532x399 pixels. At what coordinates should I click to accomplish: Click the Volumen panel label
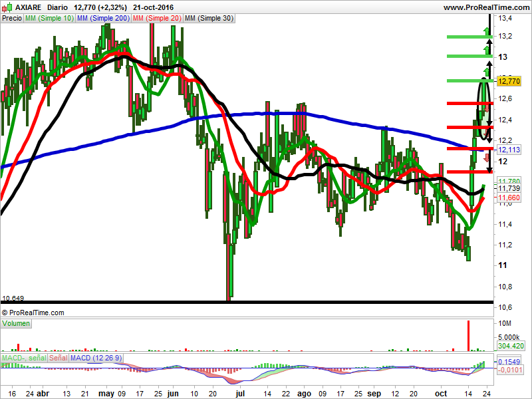[x=16, y=323]
